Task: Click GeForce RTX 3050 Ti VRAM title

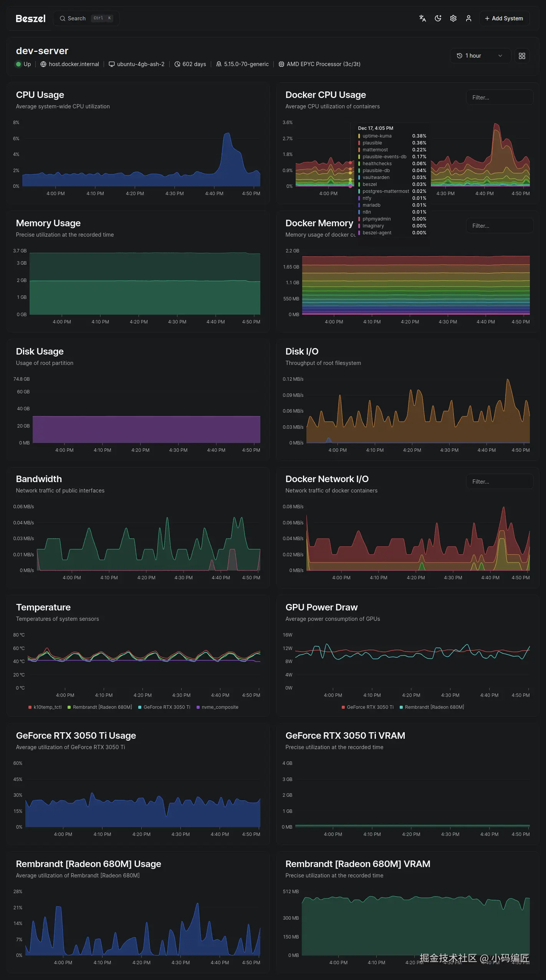Action: [345, 736]
